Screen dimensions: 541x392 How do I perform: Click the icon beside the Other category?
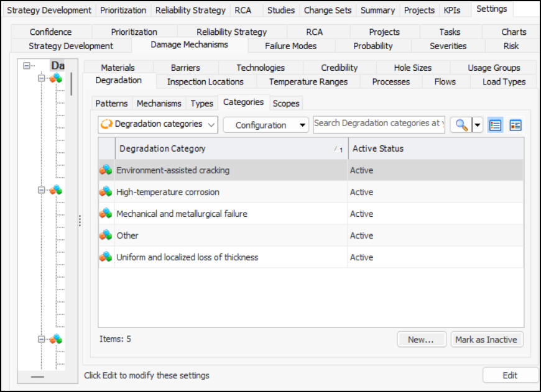(x=106, y=235)
